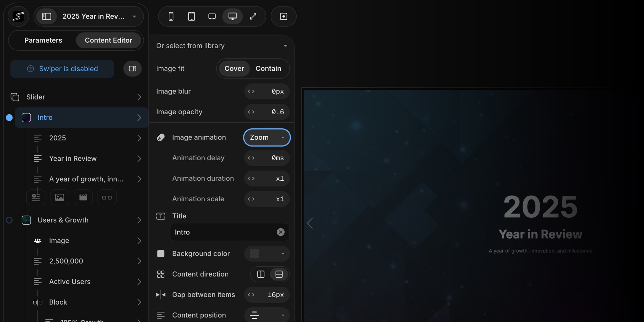
Task: Open the Content Editor tab
Action: [109, 40]
